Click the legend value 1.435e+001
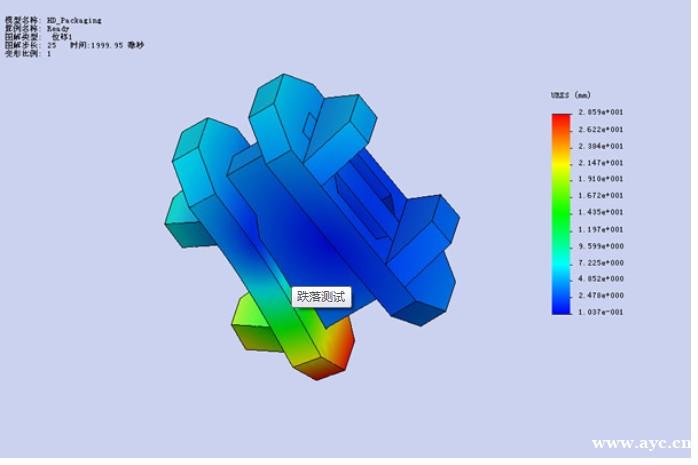The width and height of the screenshot is (698, 465). click(602, 213)
